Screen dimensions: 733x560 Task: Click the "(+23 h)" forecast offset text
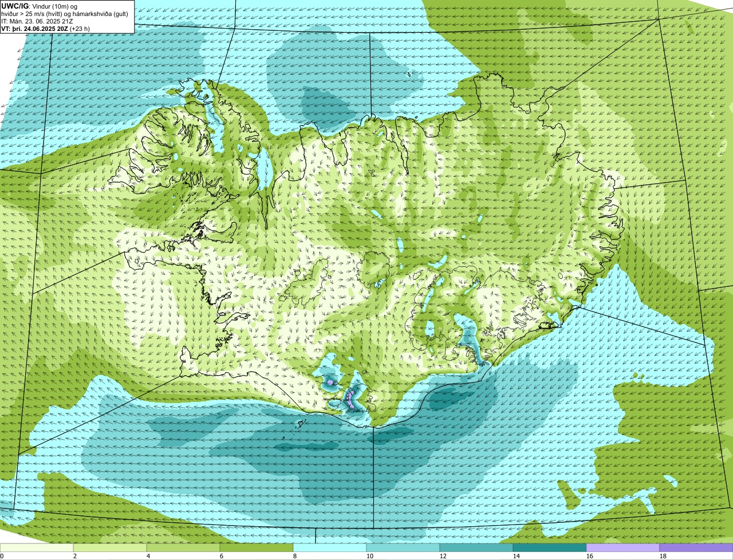tap(80, 29)
